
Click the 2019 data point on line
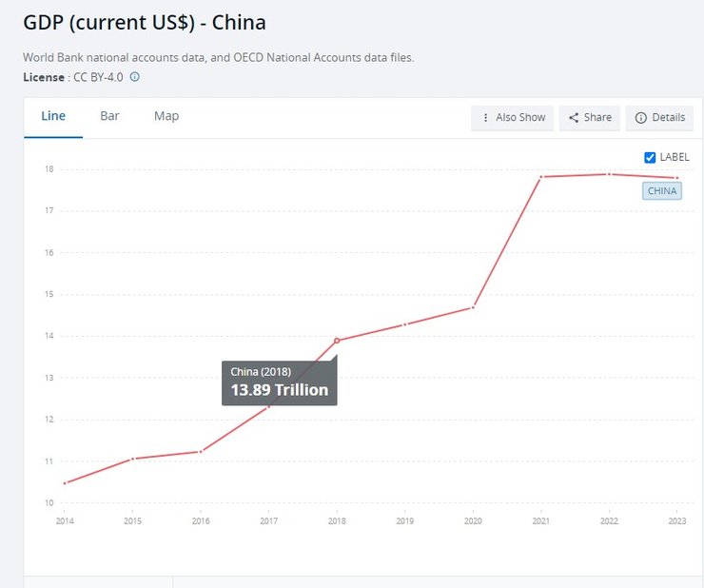click(x=405, y=324)
